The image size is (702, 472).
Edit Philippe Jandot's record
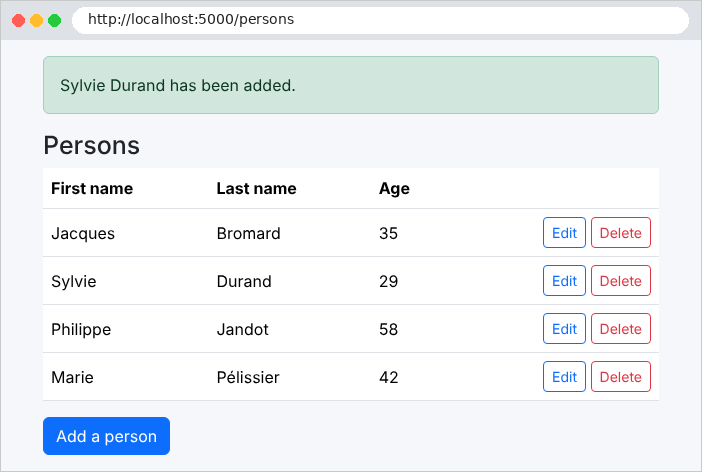564,328
